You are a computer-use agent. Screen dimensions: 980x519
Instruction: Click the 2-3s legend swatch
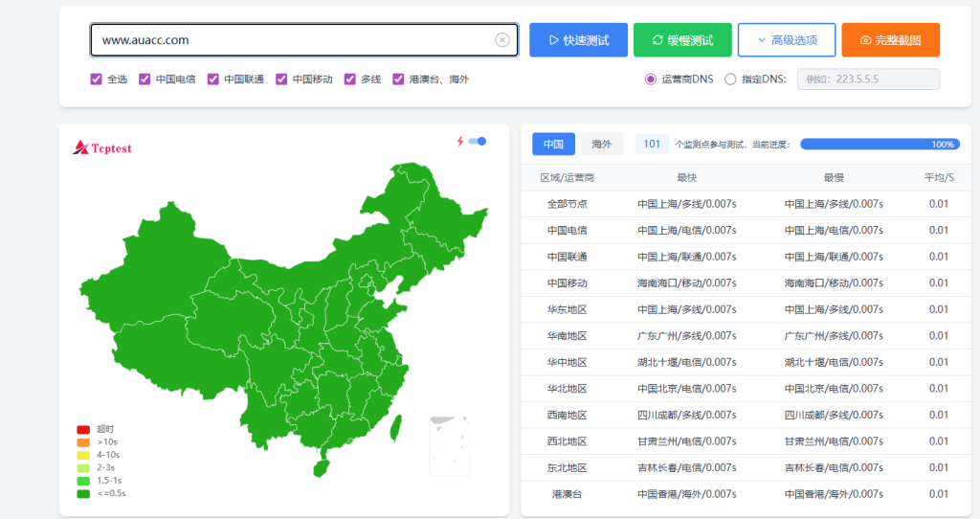(83, 467)
